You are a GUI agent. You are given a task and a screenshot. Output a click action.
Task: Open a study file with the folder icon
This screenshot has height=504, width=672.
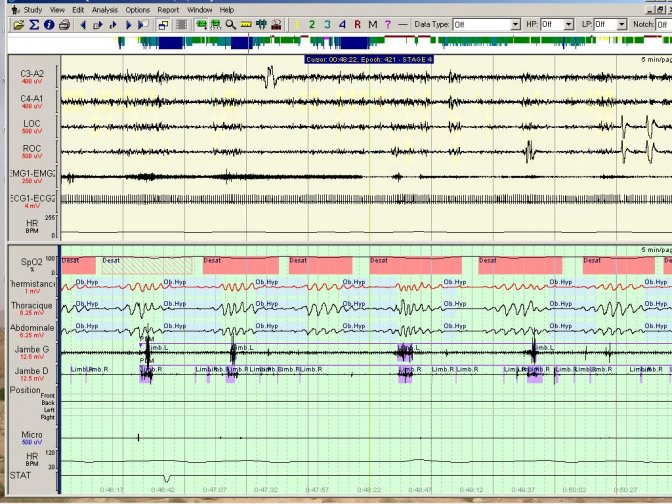[18, 25]
